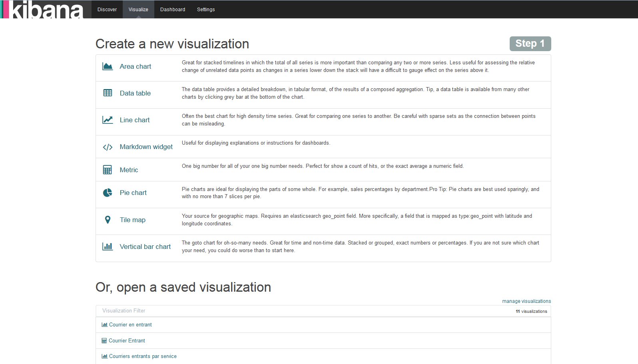Click the Markdown widget description text
This screenshot has width=638, height=364.
coord(256,143)
